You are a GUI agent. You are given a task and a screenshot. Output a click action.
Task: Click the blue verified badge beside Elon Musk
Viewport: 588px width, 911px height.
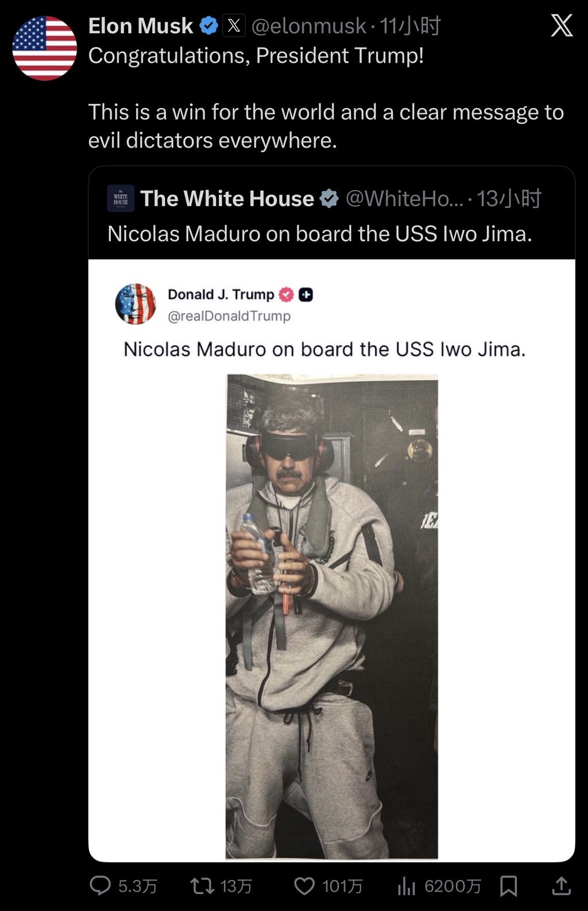(x=208, y=26)
